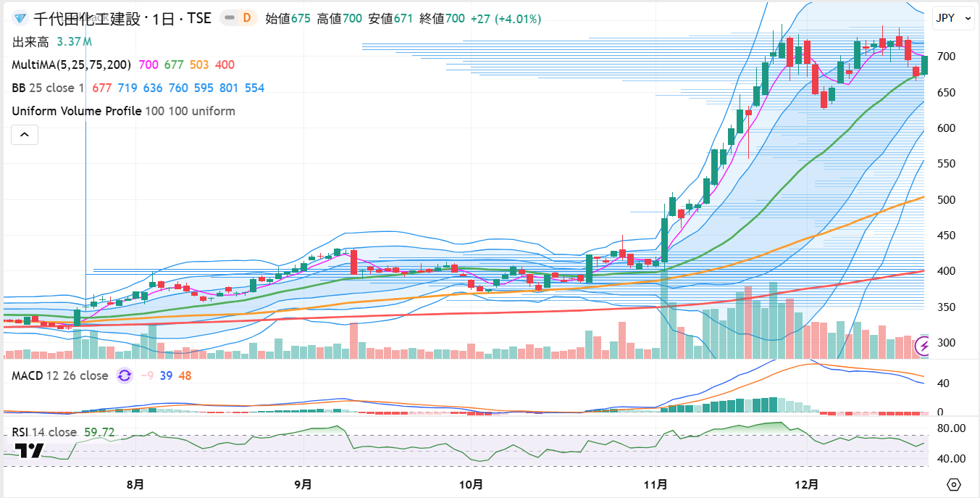980x498 pixels.
Task: Select the BB 25 close 1 legend
Action: point(48,88)
